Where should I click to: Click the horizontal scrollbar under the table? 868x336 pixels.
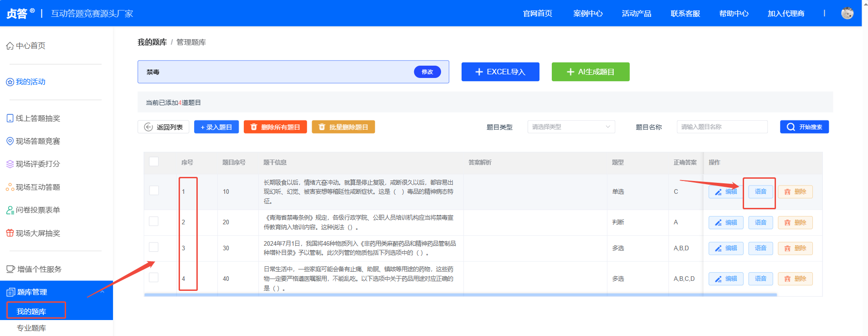coord(460,295)
